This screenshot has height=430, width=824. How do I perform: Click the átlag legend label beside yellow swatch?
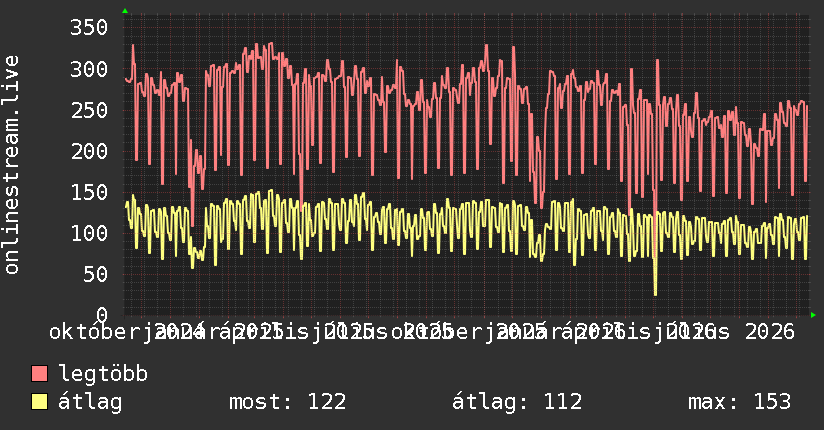click(90, 402)
